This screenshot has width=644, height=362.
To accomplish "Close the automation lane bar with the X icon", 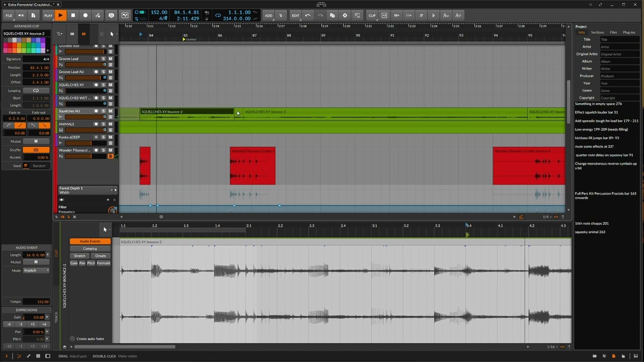I will pyautogui.click(x=74, y=217).
